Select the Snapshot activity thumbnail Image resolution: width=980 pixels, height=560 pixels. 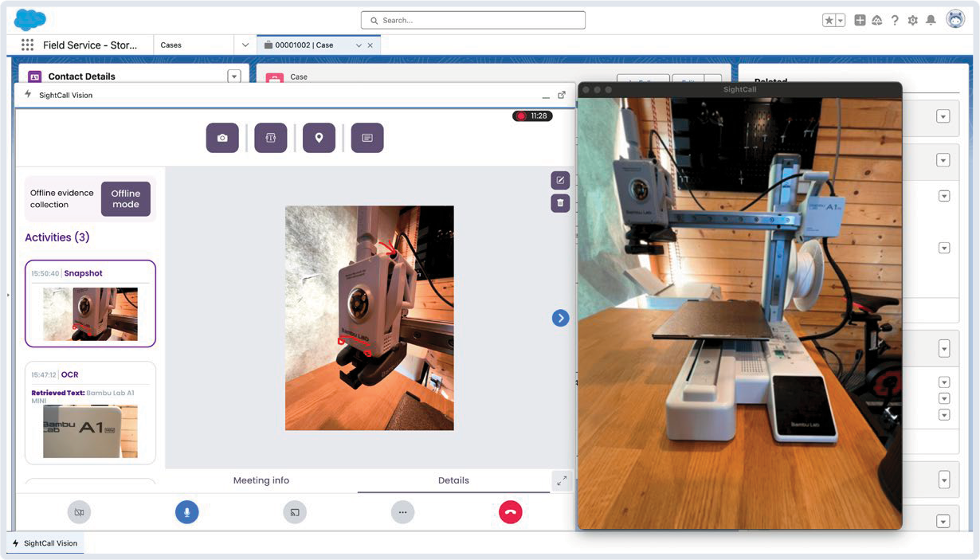tap(90, 313)
